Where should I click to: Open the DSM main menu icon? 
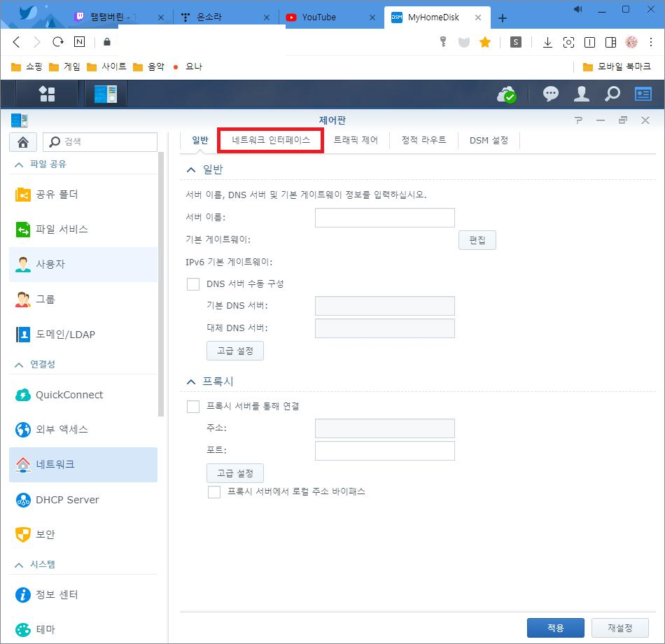46,94
